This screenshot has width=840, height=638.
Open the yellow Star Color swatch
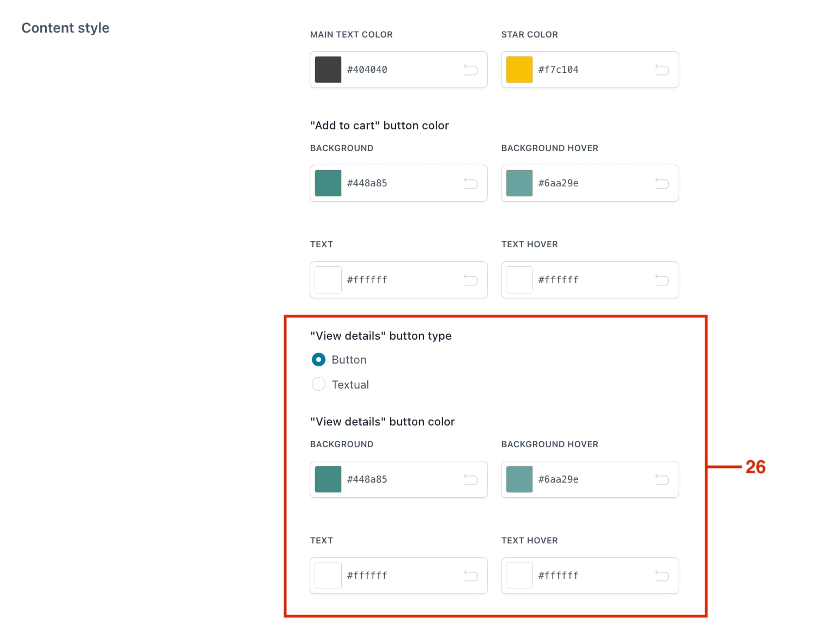[519, 70]
